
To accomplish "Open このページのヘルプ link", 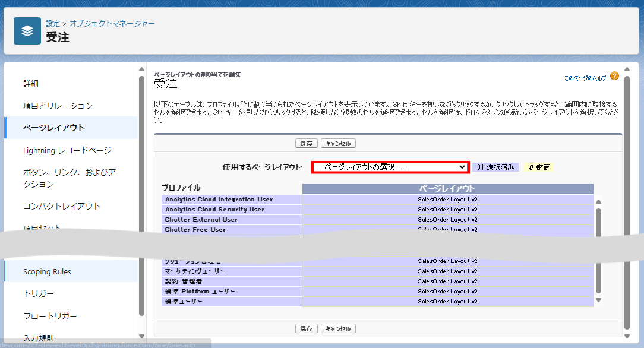I will [x=585, y=78].
